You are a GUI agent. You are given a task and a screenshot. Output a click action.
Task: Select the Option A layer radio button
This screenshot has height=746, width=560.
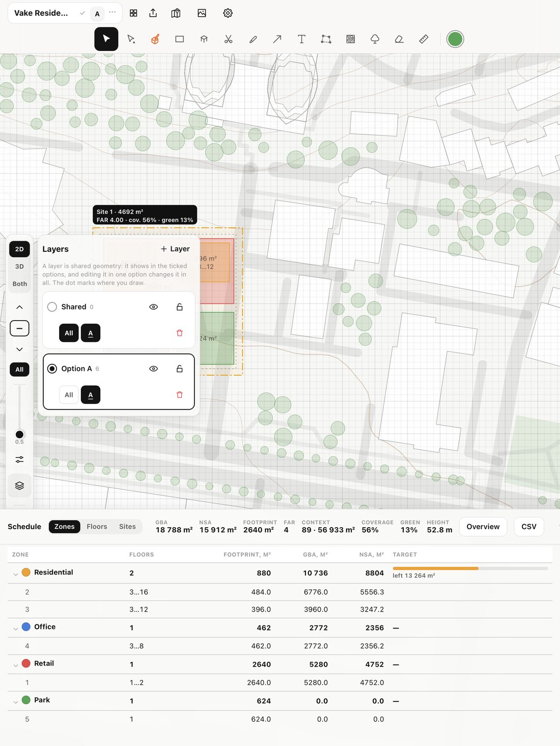click(x=52, y=369)
